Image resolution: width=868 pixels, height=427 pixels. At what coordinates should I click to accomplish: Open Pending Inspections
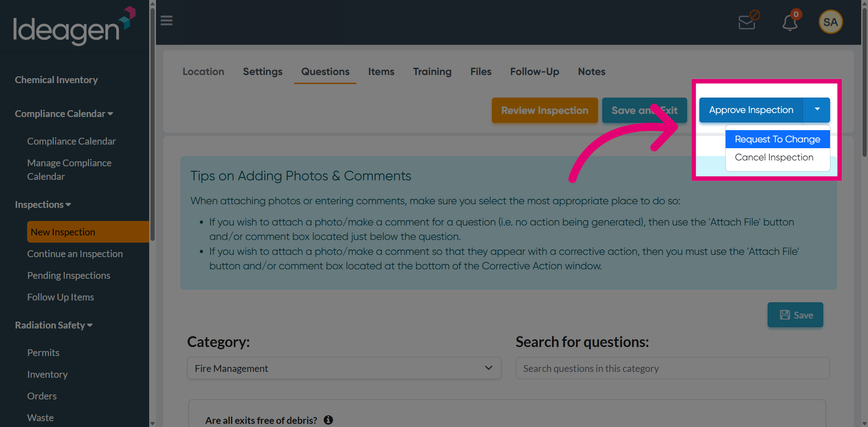(69, 276)
